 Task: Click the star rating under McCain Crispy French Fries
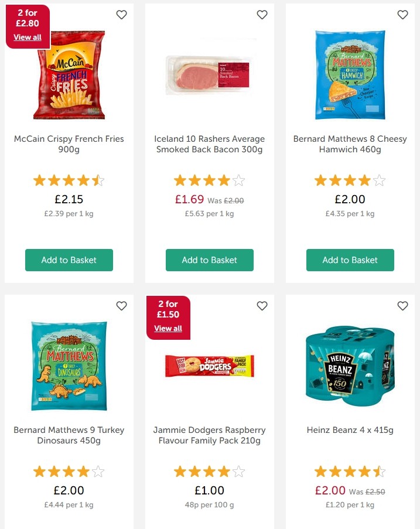tap(69, 180)
